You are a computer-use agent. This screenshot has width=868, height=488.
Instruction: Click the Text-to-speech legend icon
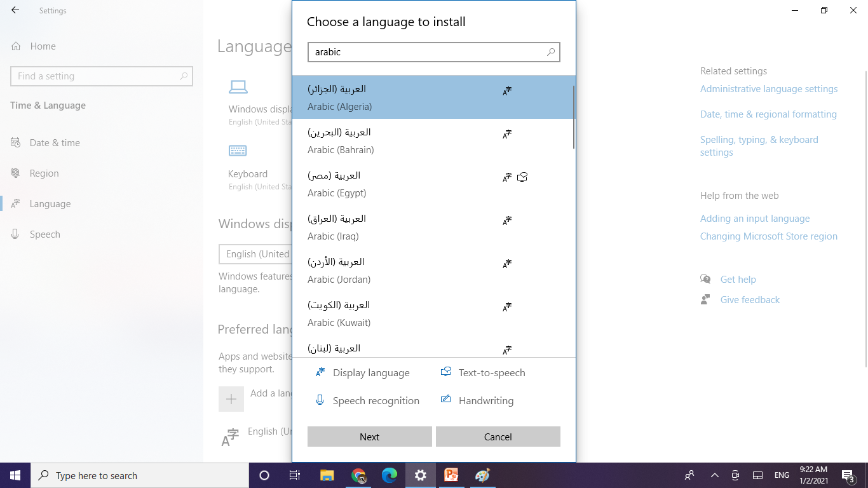[x=445, y=372]
